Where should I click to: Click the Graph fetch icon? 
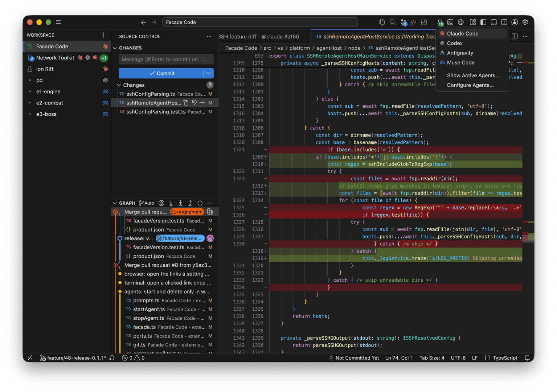coord(171,203)
